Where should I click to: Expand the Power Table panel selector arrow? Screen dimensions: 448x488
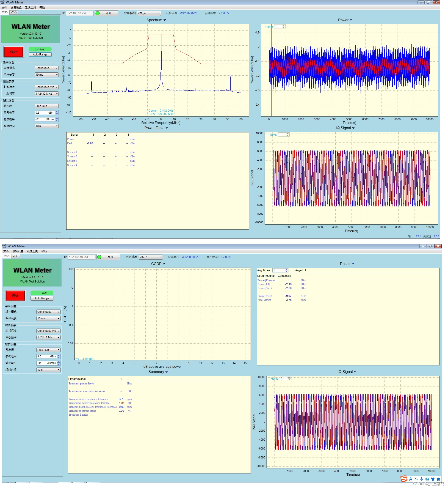167,128
